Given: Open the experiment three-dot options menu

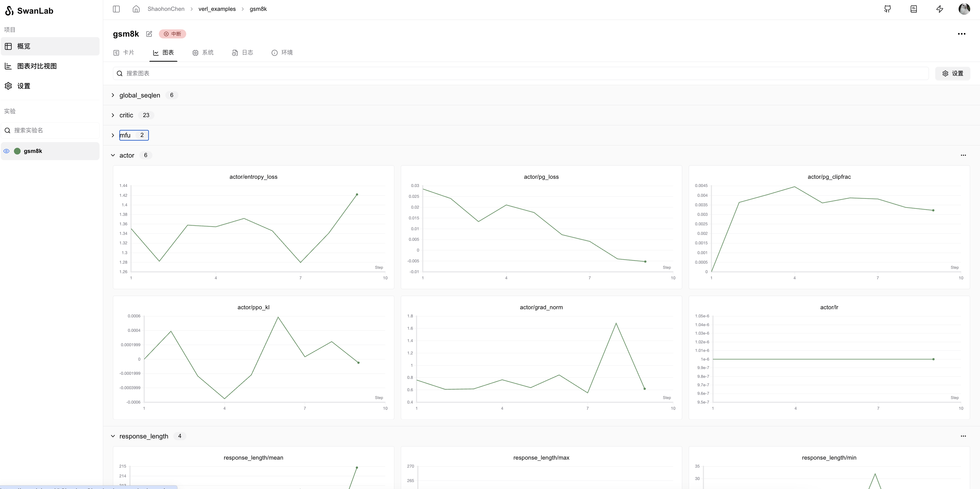Looking at the screenshot, I should tap(961, 34).
